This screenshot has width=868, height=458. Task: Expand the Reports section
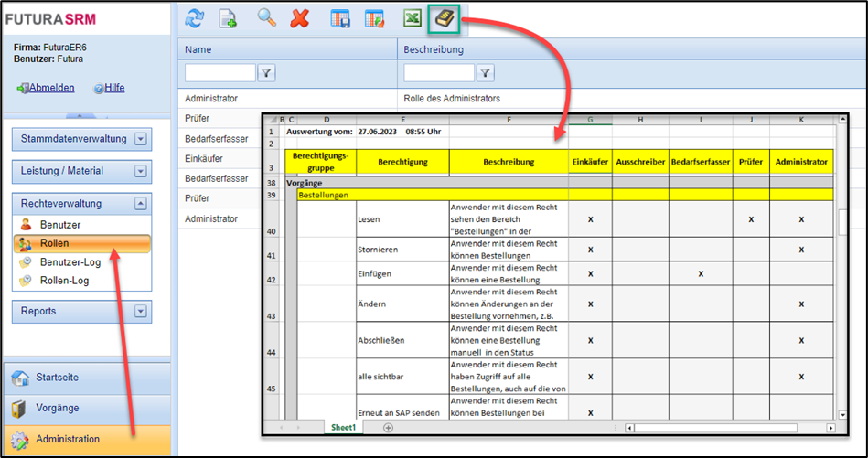click(x=141, y=312)
